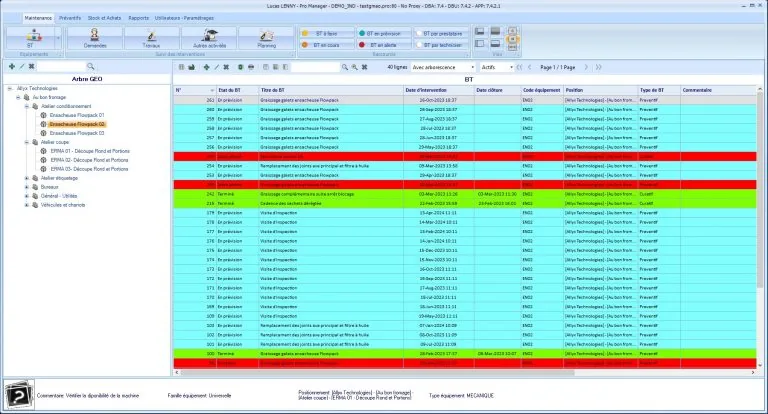Delete tree node with the cross icon
768x414 pixels.
(x=31, y=66)
